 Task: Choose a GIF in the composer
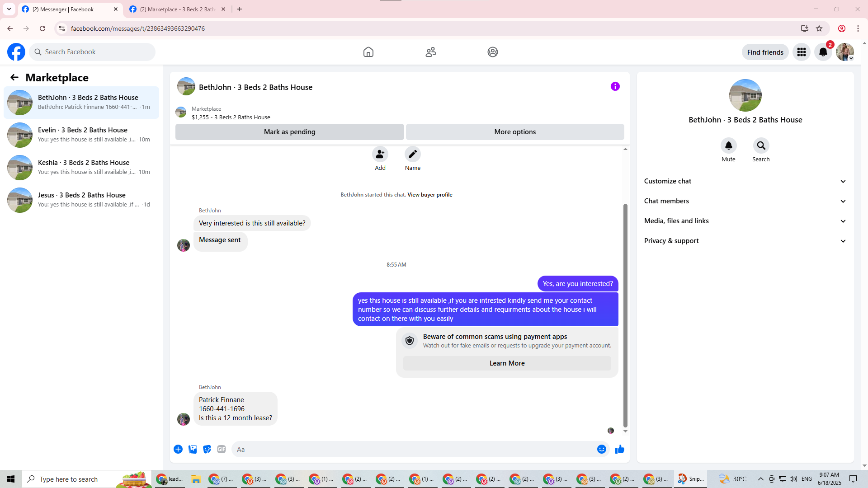(x=222, y=449)
